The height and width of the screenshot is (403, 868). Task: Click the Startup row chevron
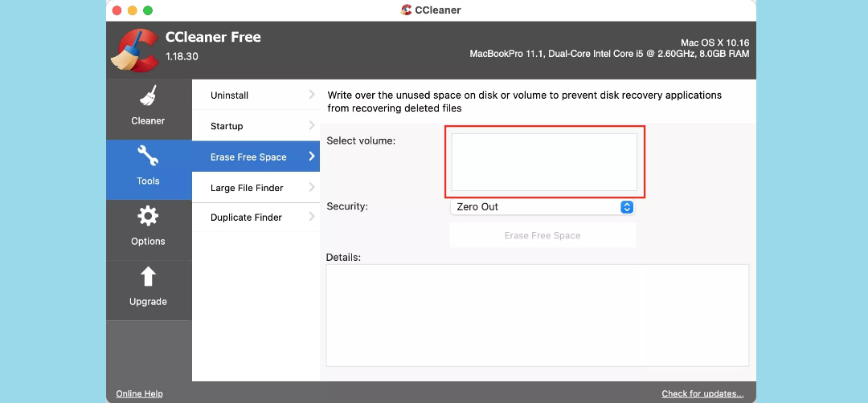(x=312, y=125)
